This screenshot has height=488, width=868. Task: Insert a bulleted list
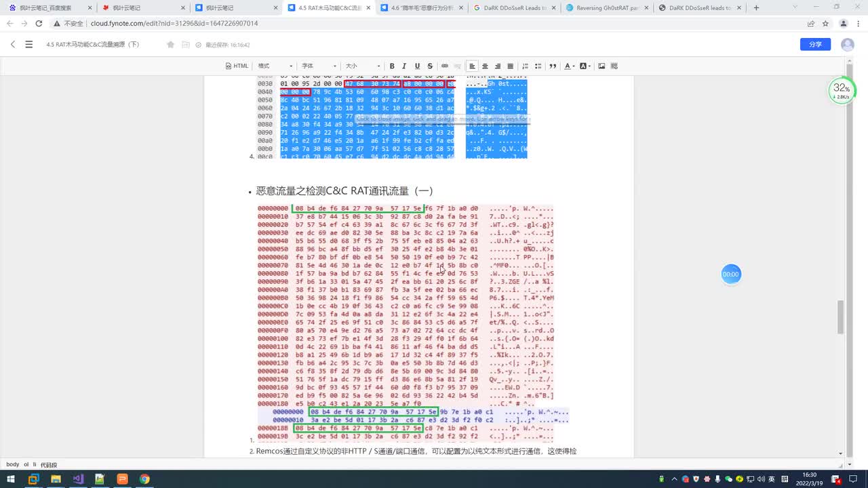pos(538,66)
